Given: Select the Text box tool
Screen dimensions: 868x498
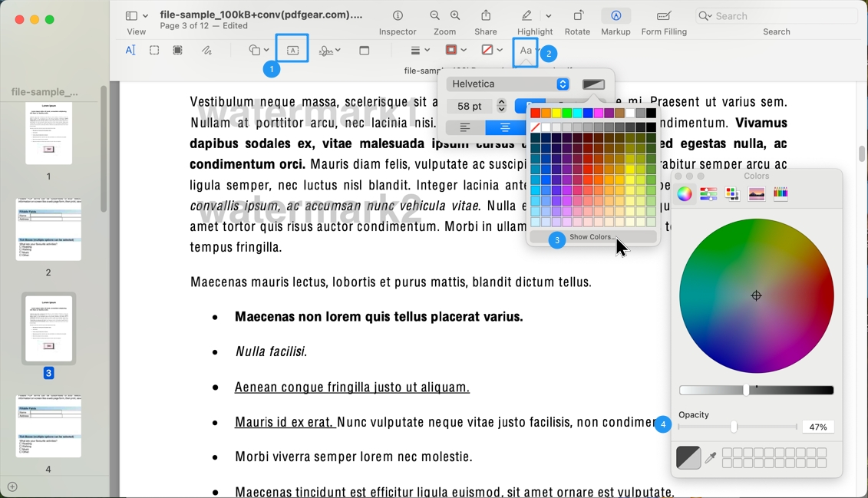Looking at the screenshot, I should tap(292, 49).
